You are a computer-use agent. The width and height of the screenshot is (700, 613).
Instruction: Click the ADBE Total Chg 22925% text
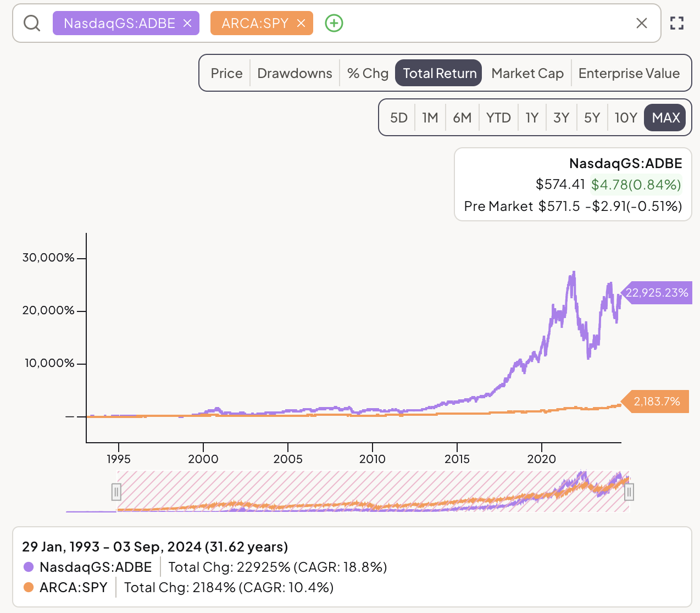(x=277, y=567)
